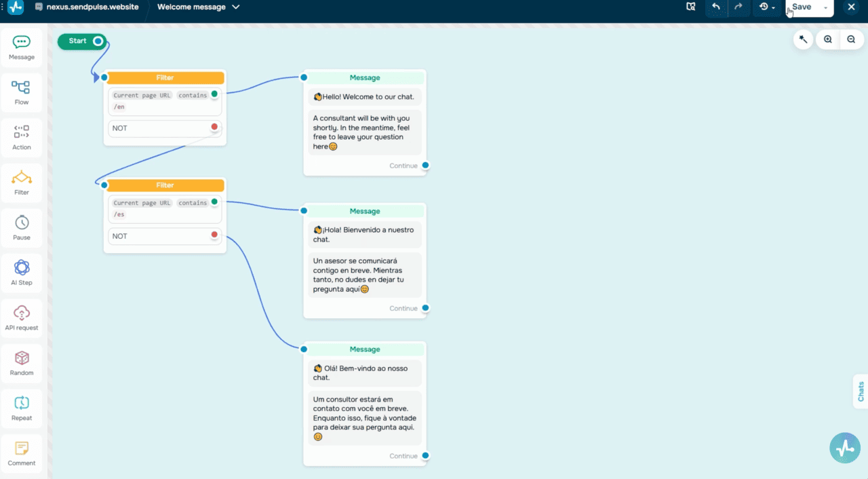Viewport: 868px width, 479px height.
Task: Select the AI Step block in sidebar
Action: [x=22, y=273]
